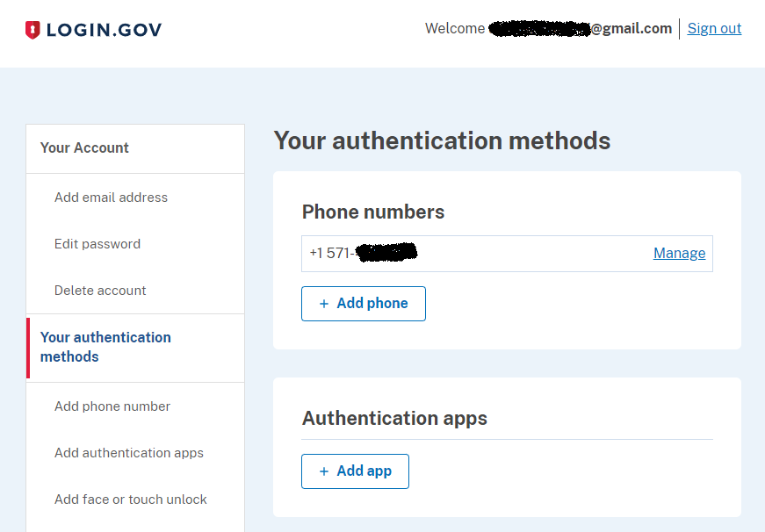765x532 pixels.
Task: Click the Authentication apps section heading
Action: 394,418
